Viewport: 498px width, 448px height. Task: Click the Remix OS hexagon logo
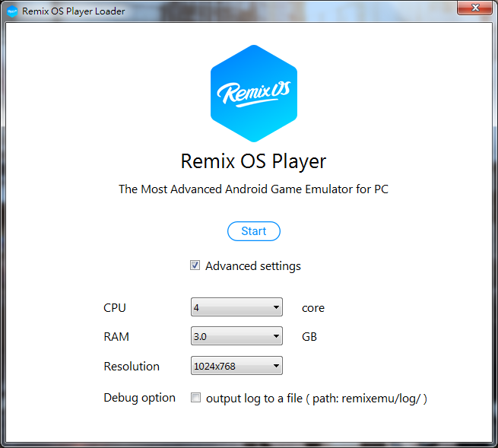254,94
